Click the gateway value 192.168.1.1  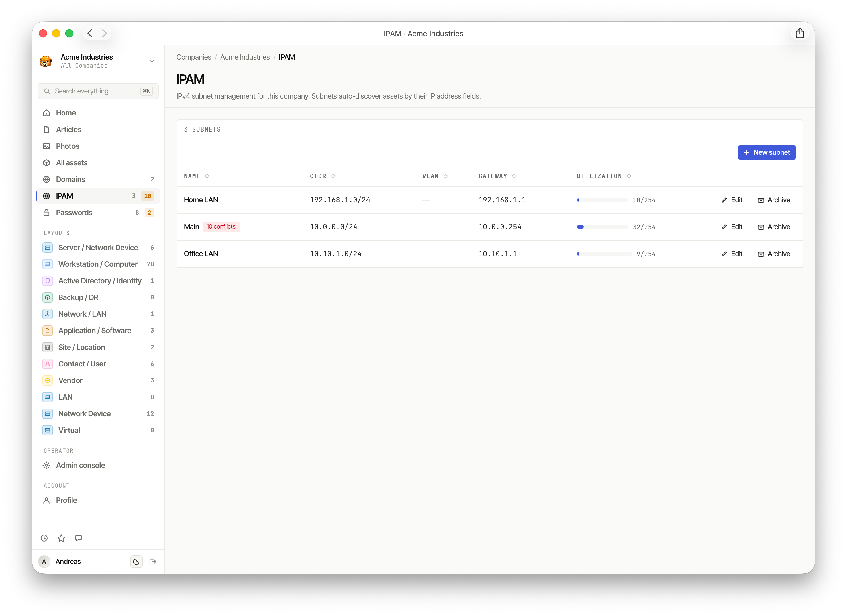(502, 200)
